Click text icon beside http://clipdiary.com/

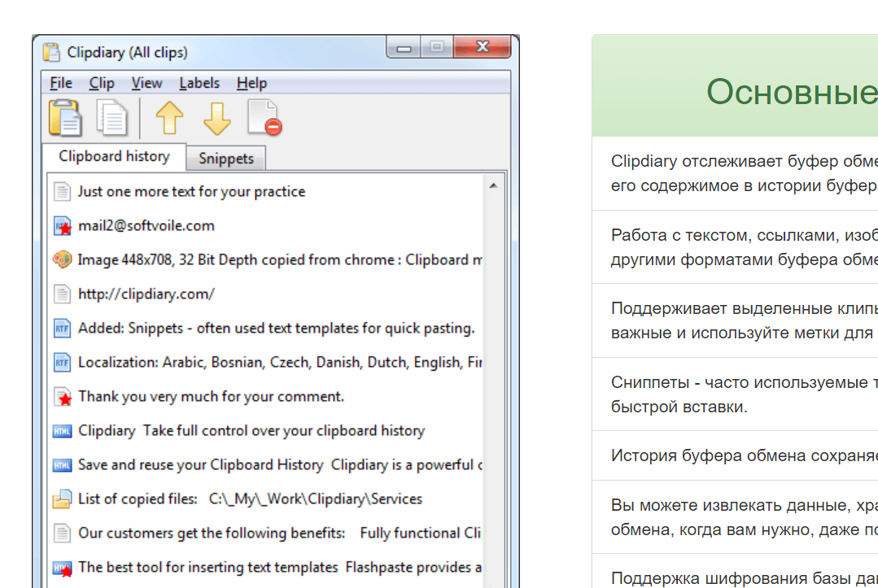(x=62, y=294)
